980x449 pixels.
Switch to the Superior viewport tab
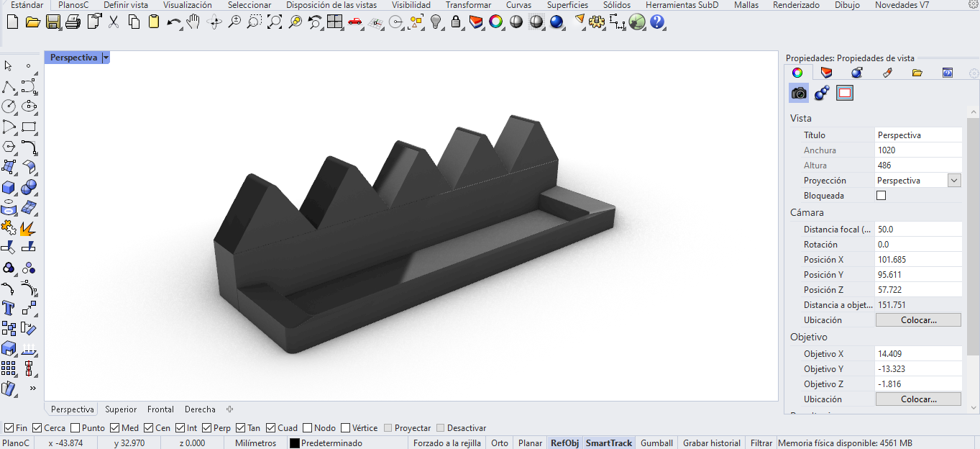click(121, 409)
